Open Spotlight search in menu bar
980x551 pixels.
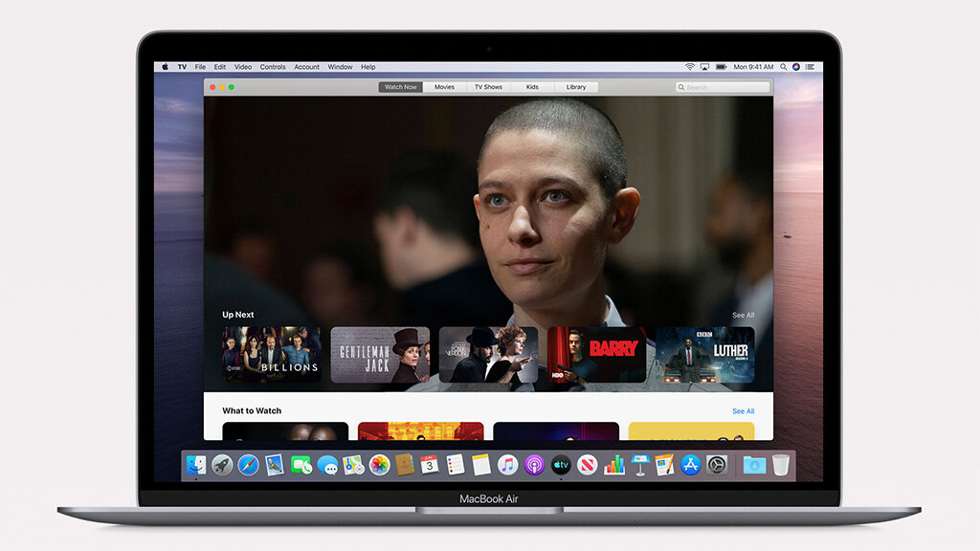(783, 67)
